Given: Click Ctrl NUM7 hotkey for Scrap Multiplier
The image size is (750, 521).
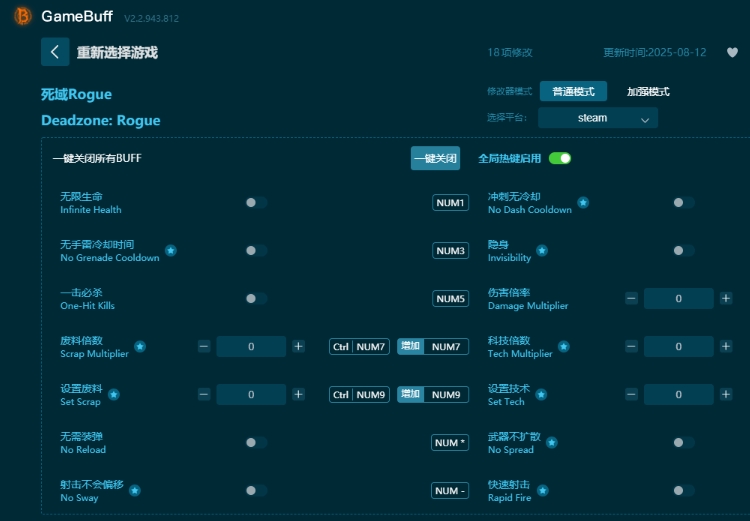Looking at the screenshot, I should [x=359, y=346].
